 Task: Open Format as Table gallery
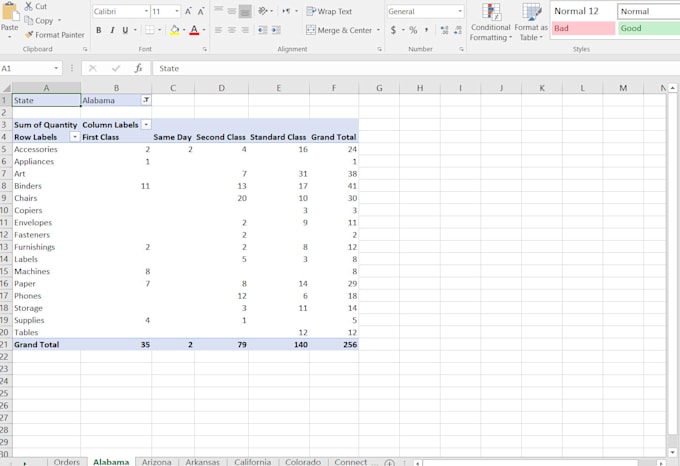tap(531, 22)
